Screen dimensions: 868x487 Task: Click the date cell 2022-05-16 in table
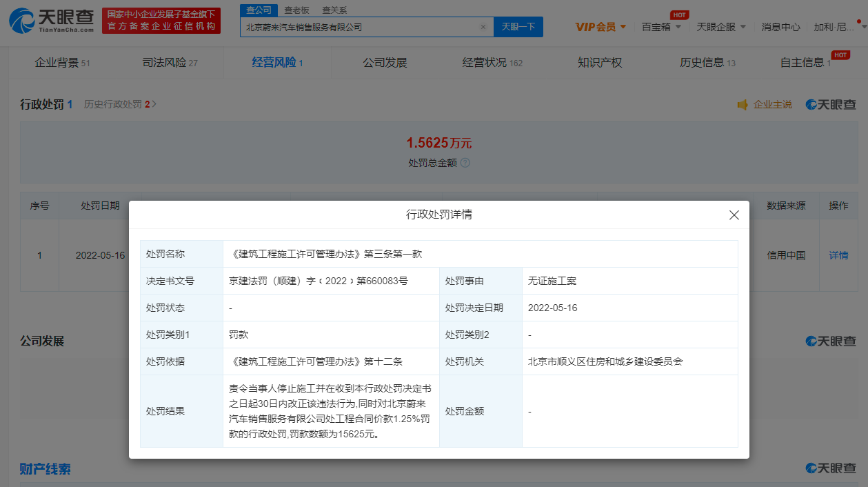pos(100,255)
